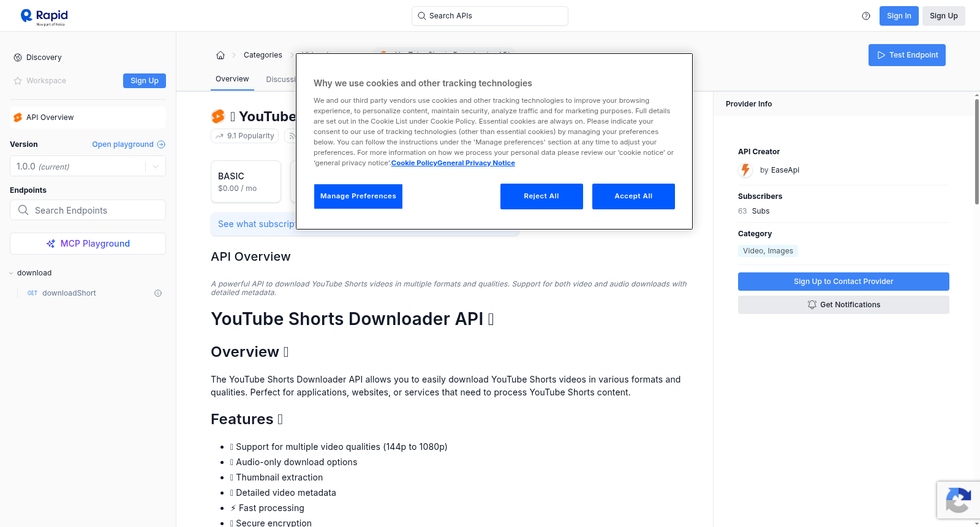Select API Overview menu item
980x527 pixels.
[x=88, y=118]
